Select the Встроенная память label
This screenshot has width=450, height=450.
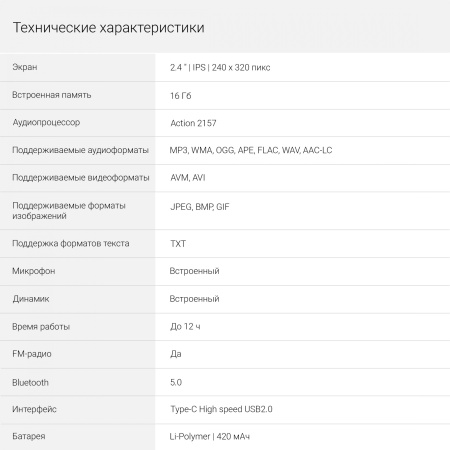(52, 95)
